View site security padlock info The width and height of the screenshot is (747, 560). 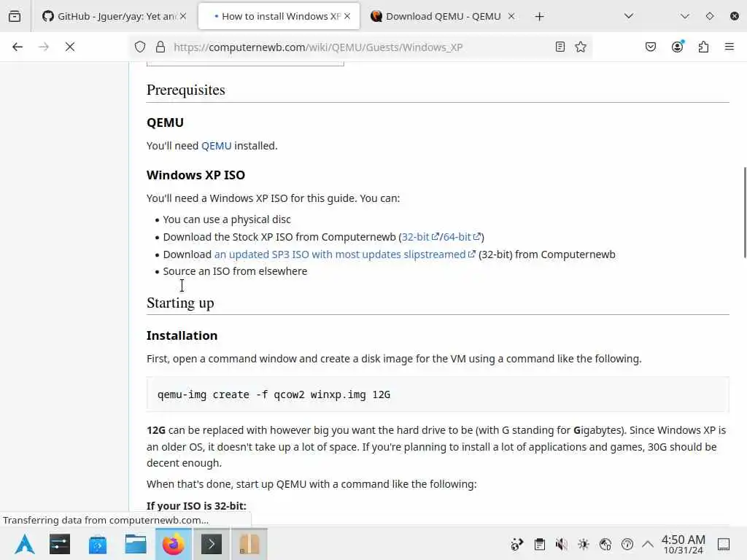pos(160,47)
